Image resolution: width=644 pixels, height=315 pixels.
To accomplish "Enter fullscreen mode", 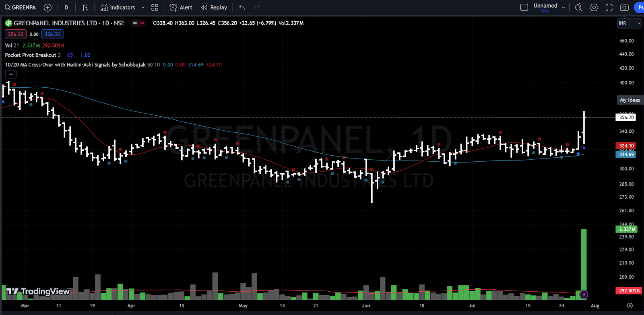I will click(x=609, y=7).
